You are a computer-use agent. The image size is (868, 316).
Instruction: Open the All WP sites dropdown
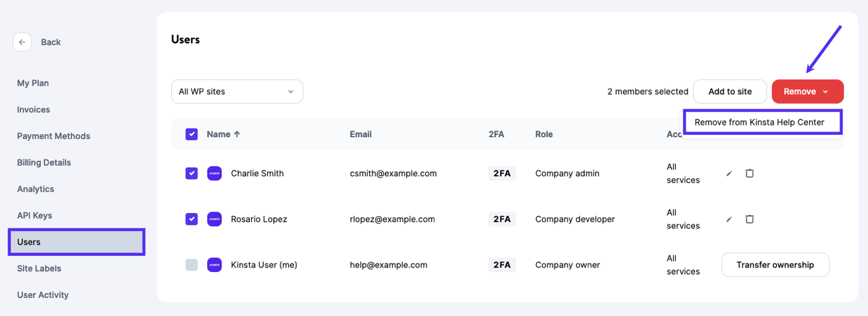click(x=237, y=91)
